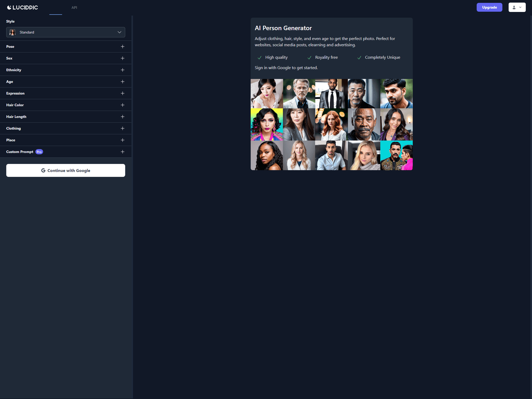Expand the Hair Color section plus icon

pos(123,105)
